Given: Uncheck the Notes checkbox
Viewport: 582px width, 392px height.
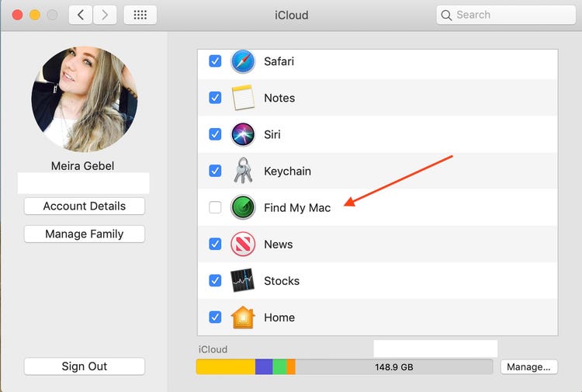Looking at the screenshot, I should coord(215,98).
